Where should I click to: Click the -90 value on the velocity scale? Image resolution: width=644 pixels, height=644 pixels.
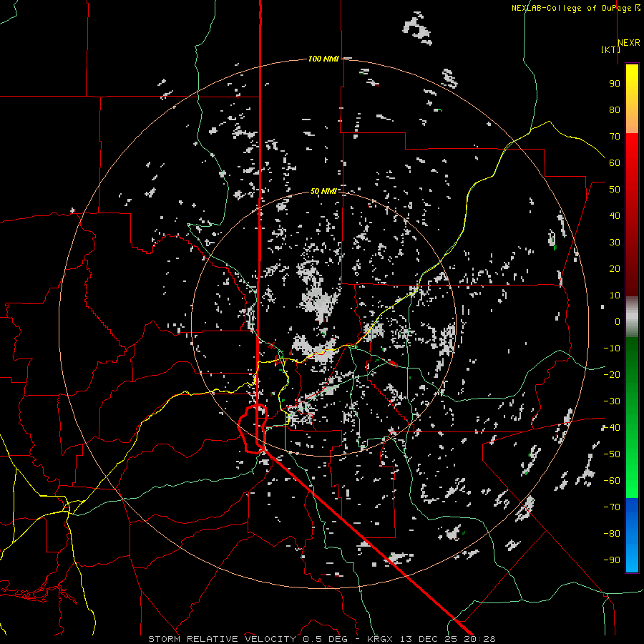click(612, 560)
